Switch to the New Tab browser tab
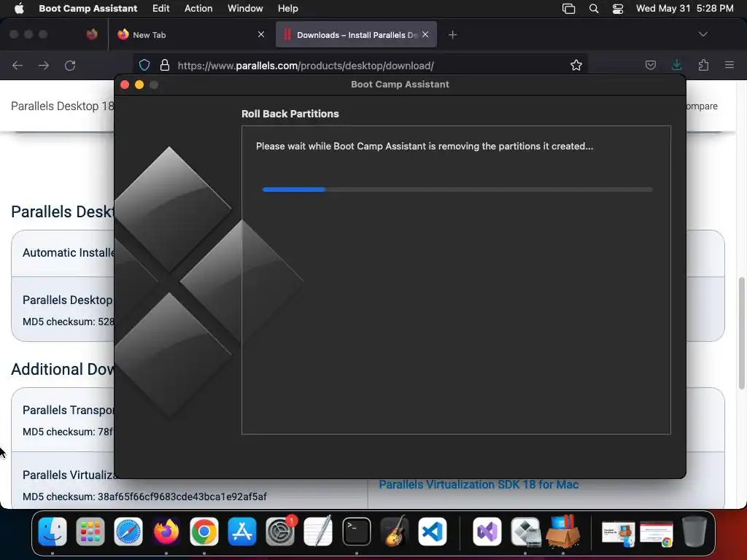 coord(190,35)
